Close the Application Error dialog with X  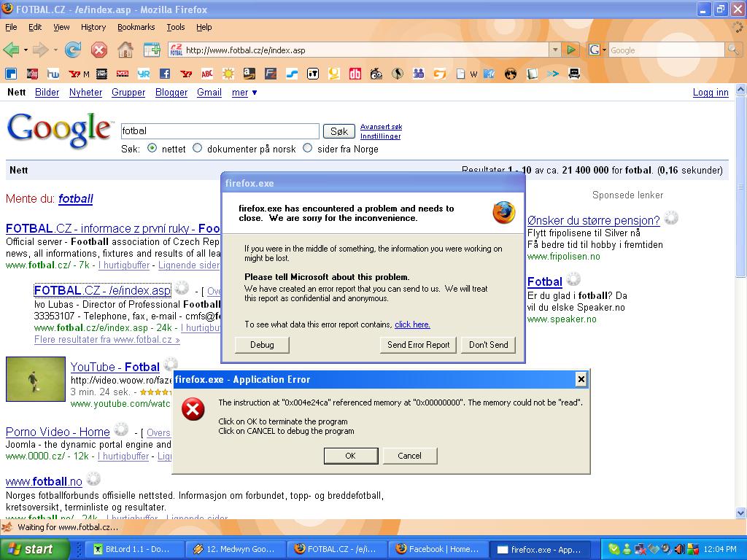pos(581,379)
